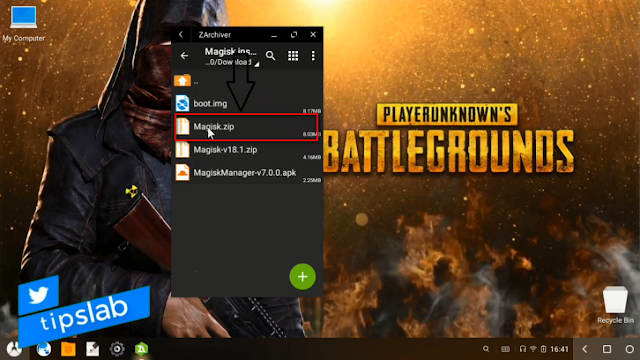This screenshot has height=360, width=640.
Task: Go back using ZArchiver title bar chevron
Action: [181, 35]
